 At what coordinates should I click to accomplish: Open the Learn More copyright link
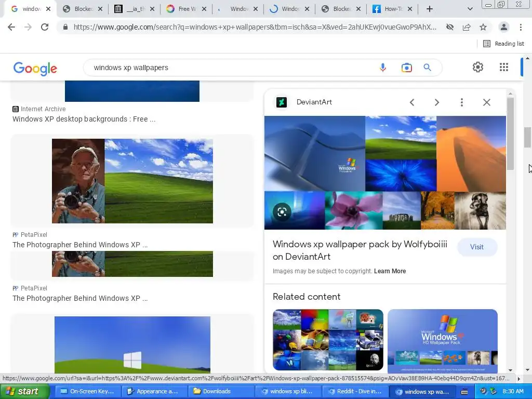390,271
